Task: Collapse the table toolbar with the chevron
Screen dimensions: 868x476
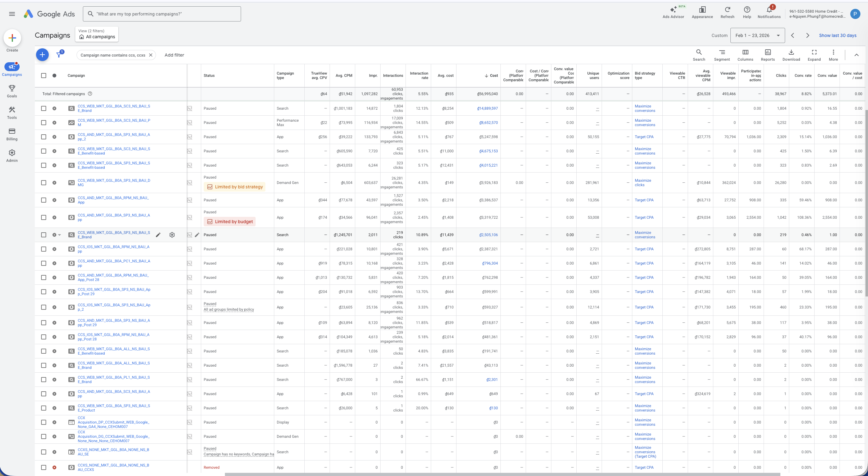Action: 856,55
